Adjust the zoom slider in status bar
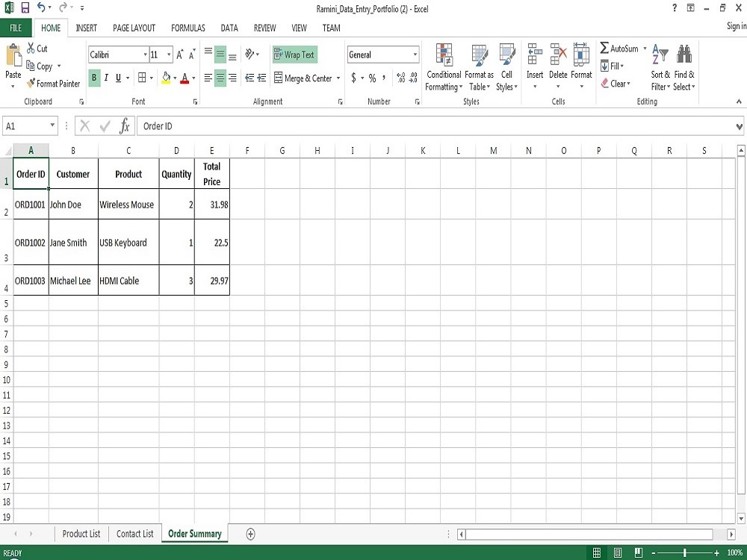747x560 pixels. [x=684, y=553]
